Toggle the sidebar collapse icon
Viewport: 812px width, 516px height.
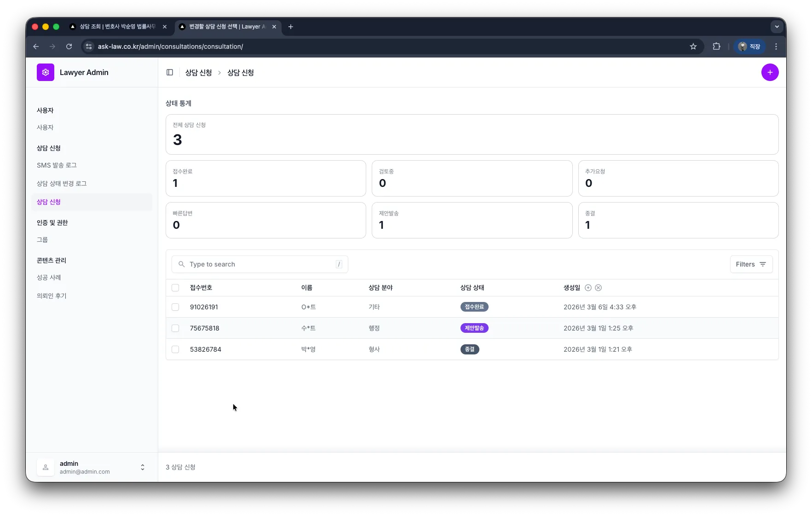(170, 72)
